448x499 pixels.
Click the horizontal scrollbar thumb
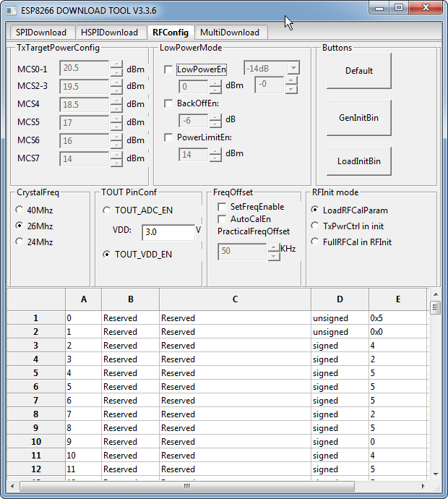[187, 486]
